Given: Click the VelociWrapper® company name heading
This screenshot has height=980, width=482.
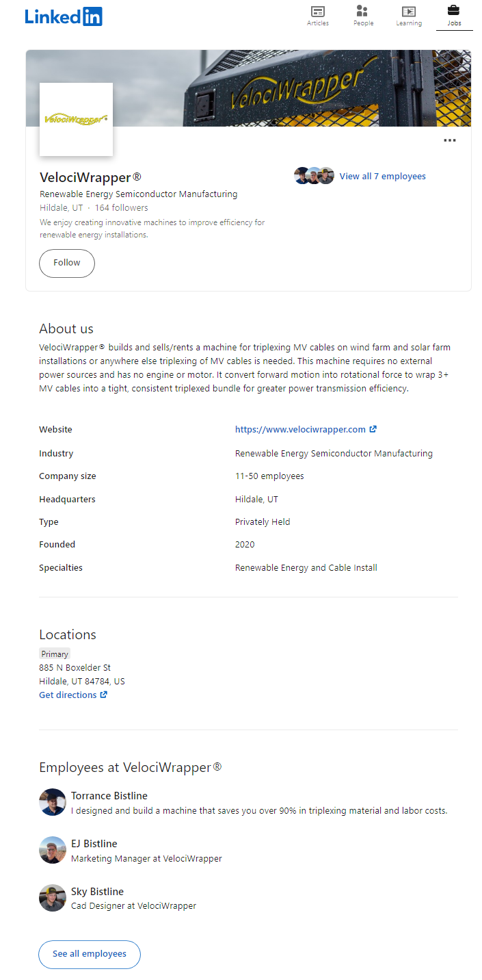Looking at the screenshot, I should (90, 178).
